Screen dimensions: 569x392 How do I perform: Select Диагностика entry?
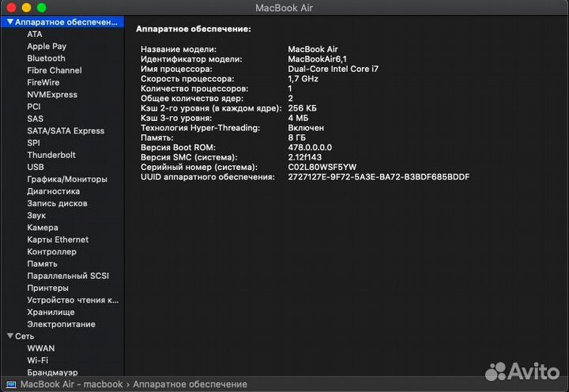pyautogui.click(x=54, y=191)
